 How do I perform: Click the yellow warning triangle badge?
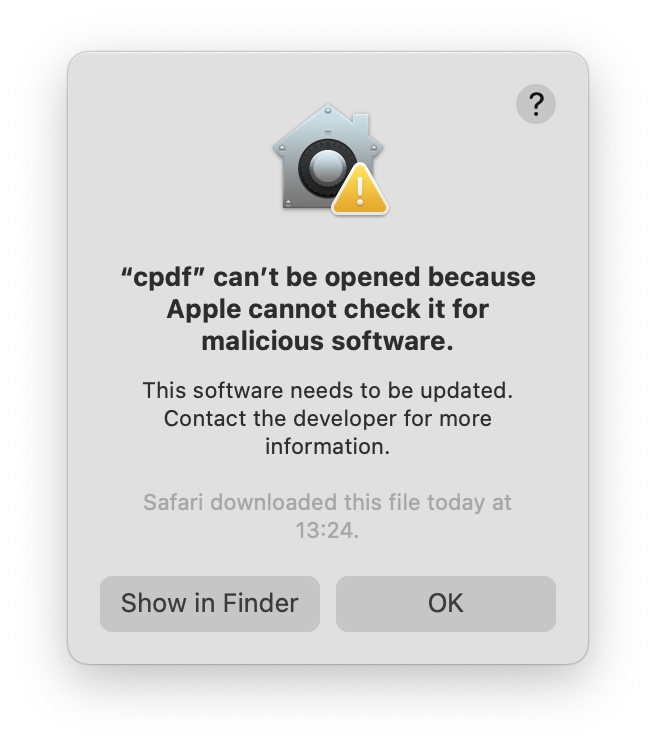[x=360, y=189]
